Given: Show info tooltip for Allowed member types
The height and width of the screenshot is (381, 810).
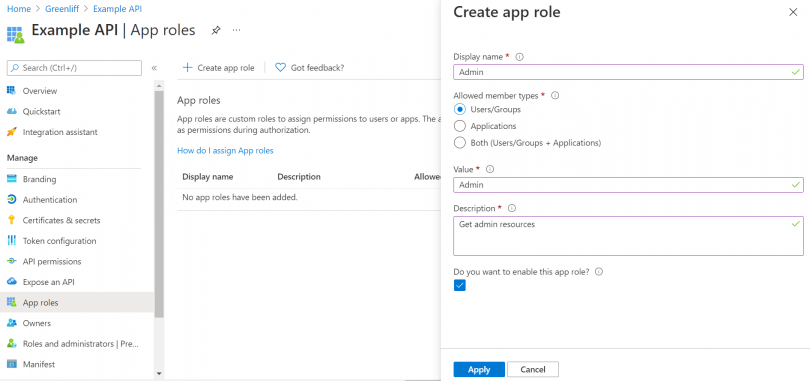Looking at the screenshot, I should 555,96.
